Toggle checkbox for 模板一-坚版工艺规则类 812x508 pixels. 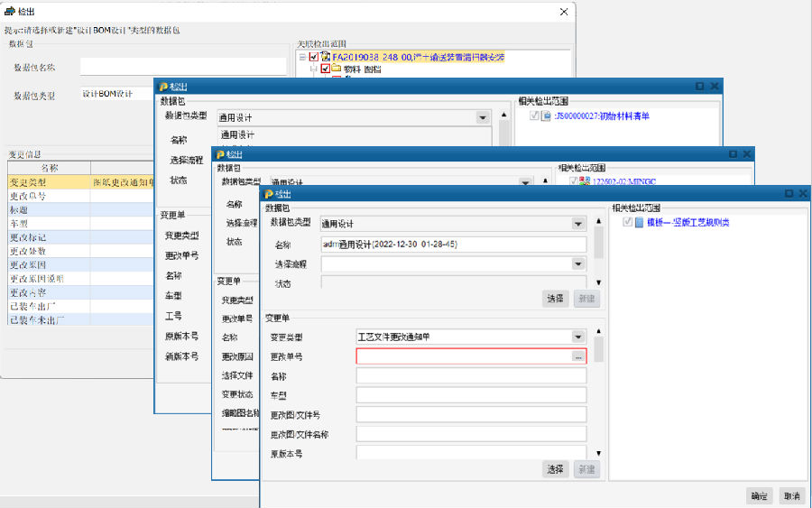coord(627,223)
